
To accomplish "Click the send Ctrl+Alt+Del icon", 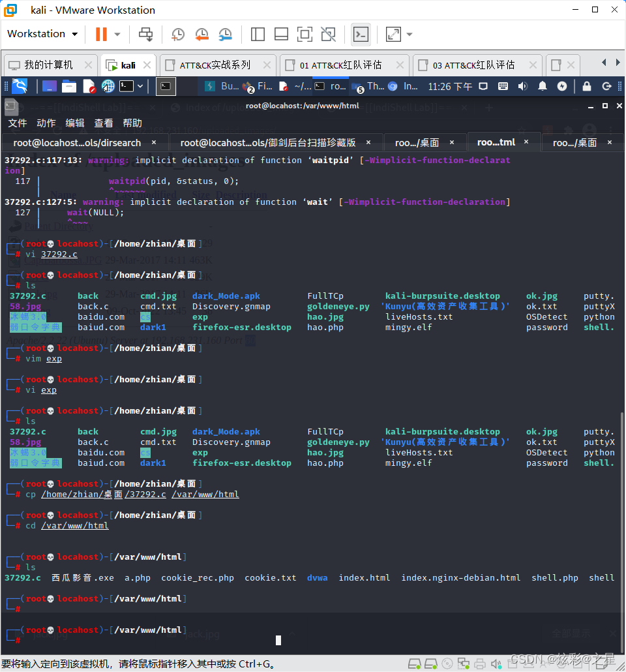I will click(145, 35).
